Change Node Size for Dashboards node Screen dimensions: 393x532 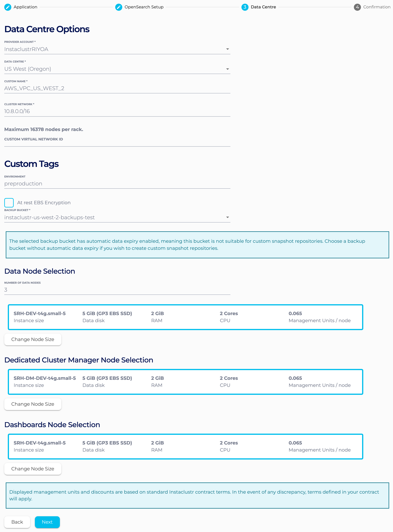point(33,469)
